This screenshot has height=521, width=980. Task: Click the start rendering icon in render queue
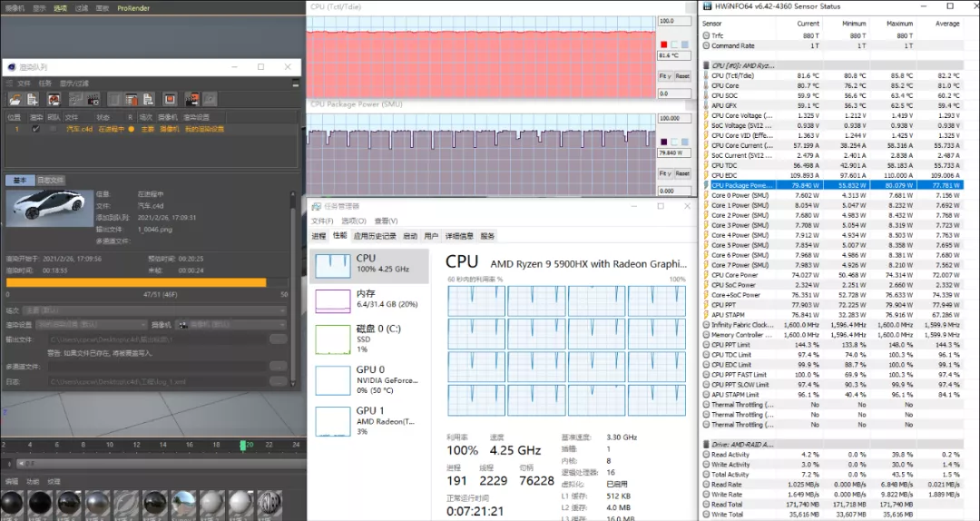pos(54,100)
